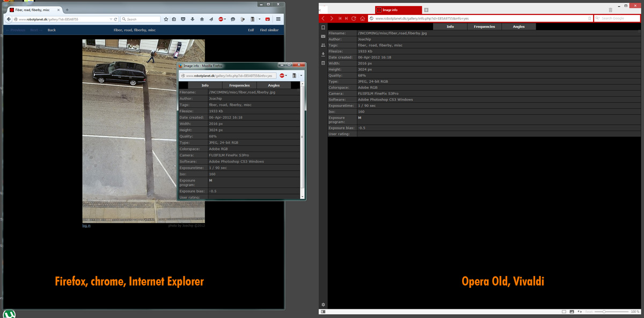
Task: Toggle image loading in Vivaldi status bar
Action: (572, 312)
